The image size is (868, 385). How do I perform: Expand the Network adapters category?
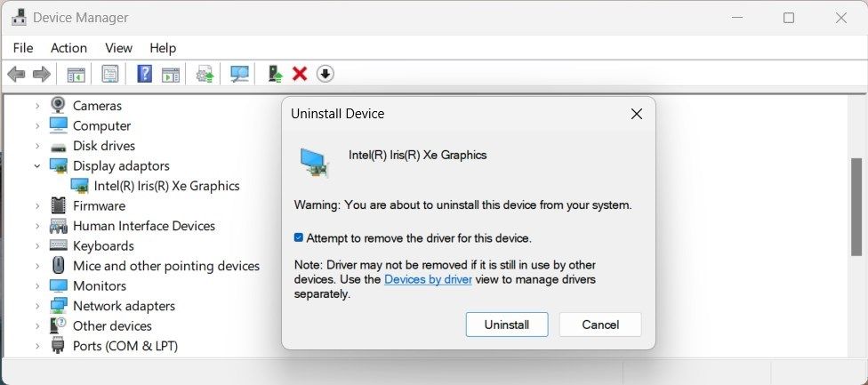coord(37,306)
